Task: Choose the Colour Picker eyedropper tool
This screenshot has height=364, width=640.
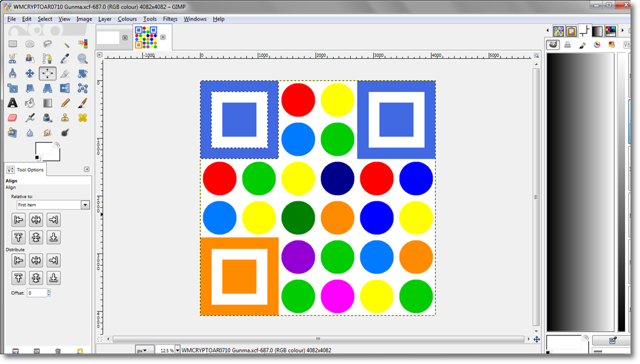Action: (x=65, y=59)
